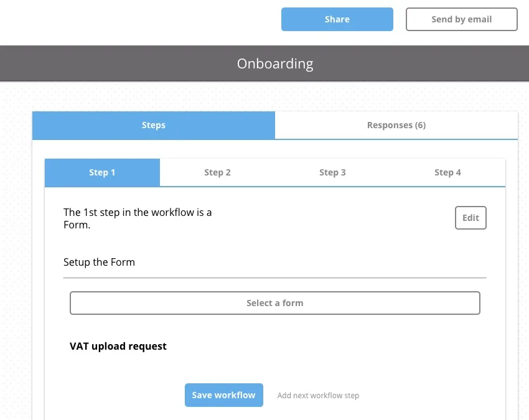
Task: Select the Step 1 tab
Action: click(x=102, y=172)
